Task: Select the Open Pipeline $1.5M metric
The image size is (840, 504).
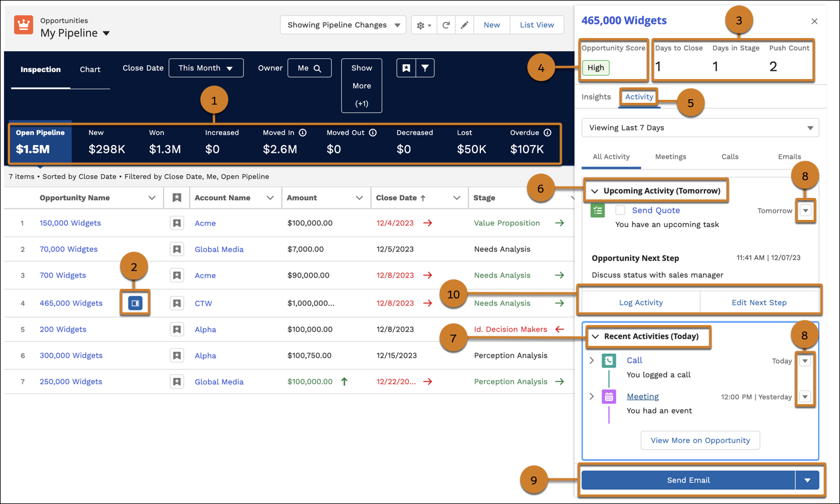Action: click(x=41, y=143)
